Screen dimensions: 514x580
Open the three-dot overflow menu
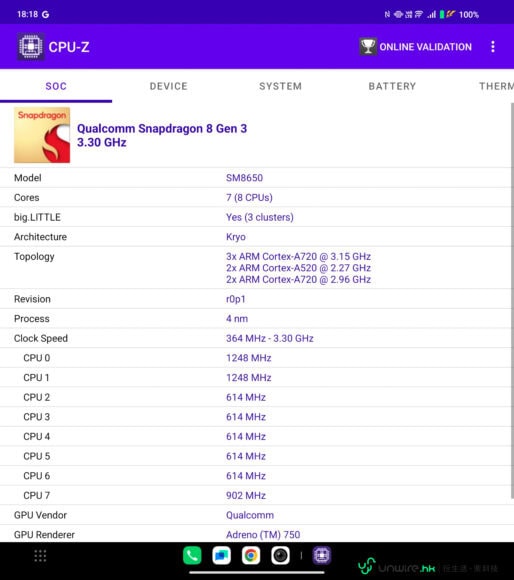[493, 47]
